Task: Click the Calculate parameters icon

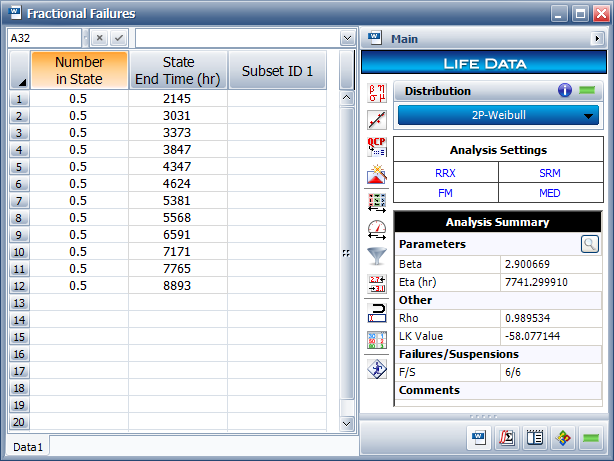Action: [x=377, y=93]
